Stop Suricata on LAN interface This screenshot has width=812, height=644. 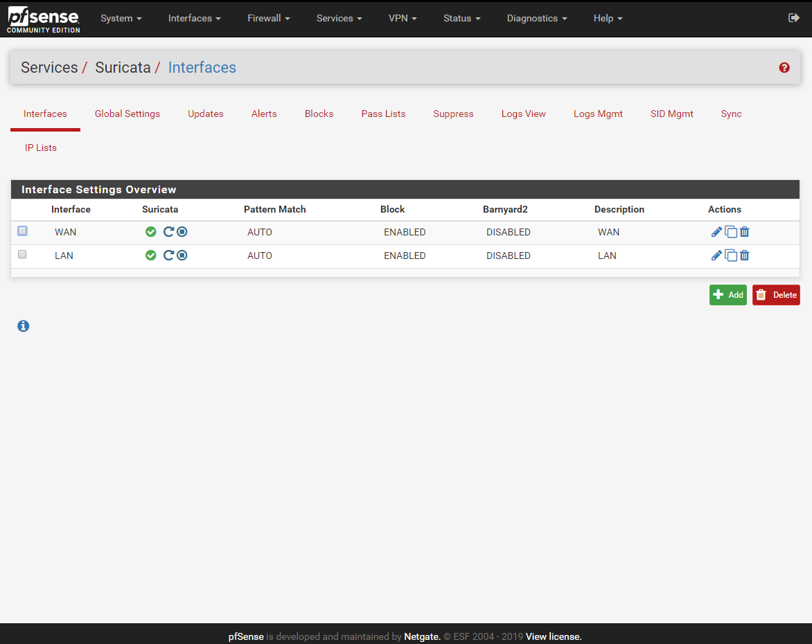pyautogui.click(x=182, y=256)
